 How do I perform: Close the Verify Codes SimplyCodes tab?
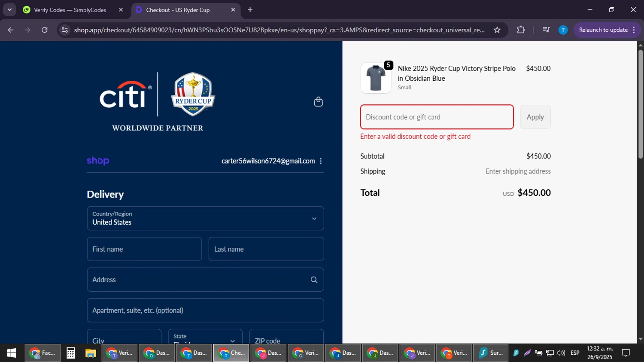121,10
